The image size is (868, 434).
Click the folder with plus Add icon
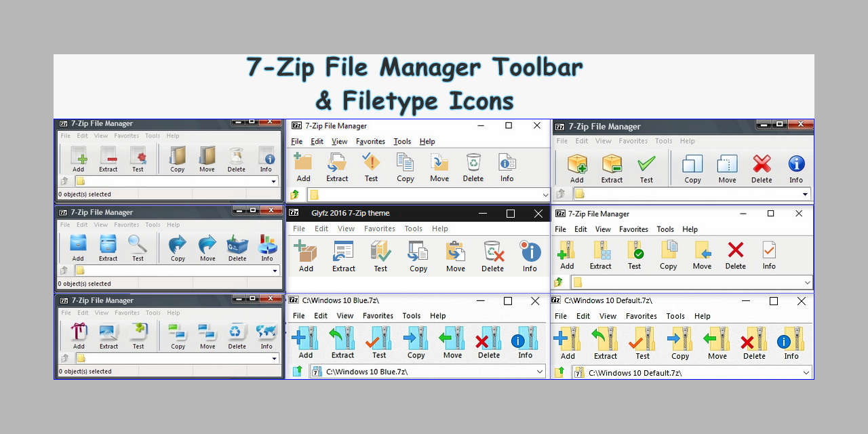303,162
